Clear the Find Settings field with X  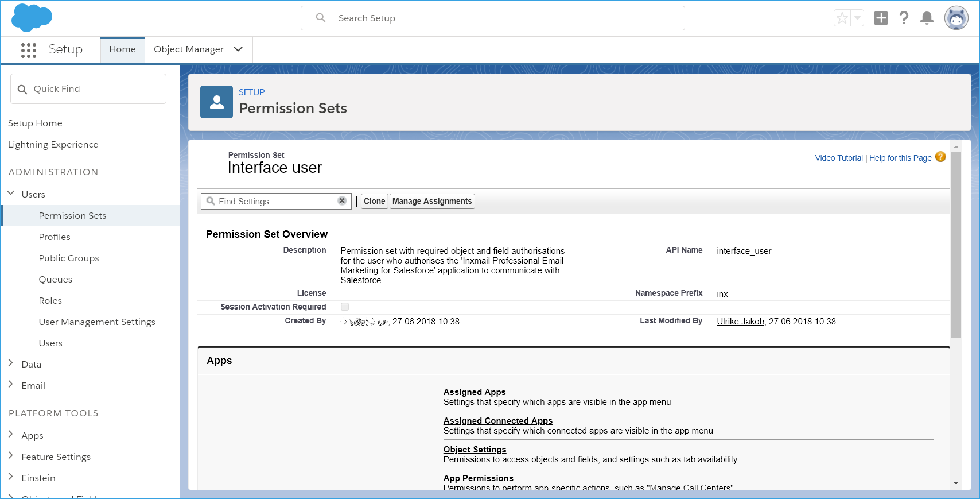pos(342,201)
